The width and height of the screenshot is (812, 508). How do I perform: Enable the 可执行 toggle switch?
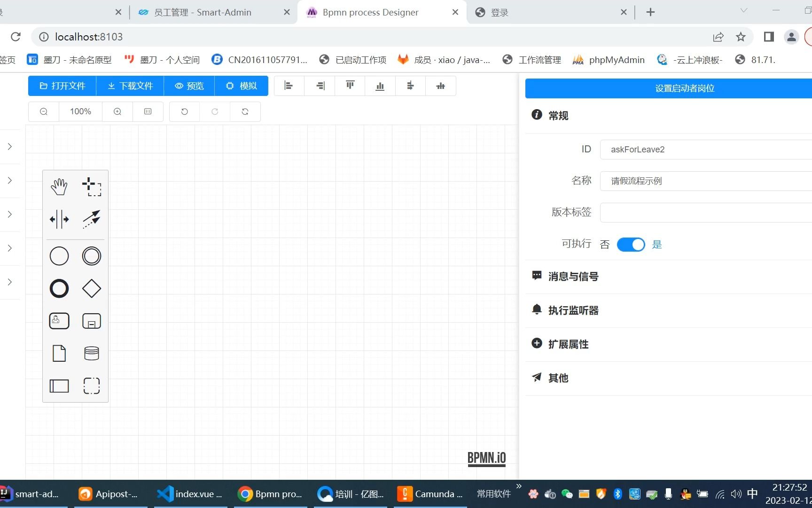click(631, 244)
